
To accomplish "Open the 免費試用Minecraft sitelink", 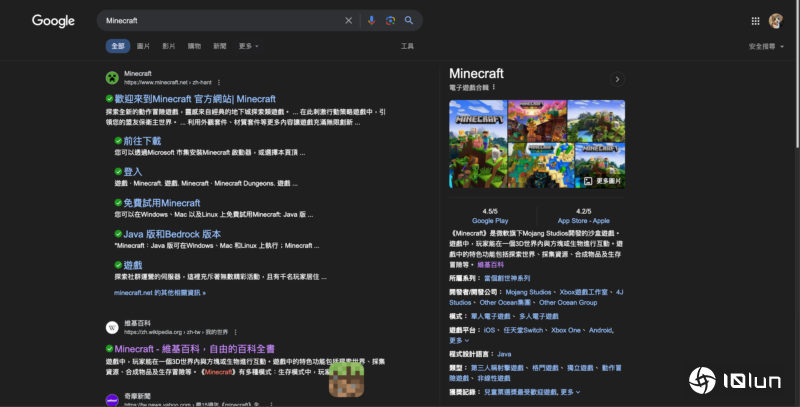I will coord(162,203).
